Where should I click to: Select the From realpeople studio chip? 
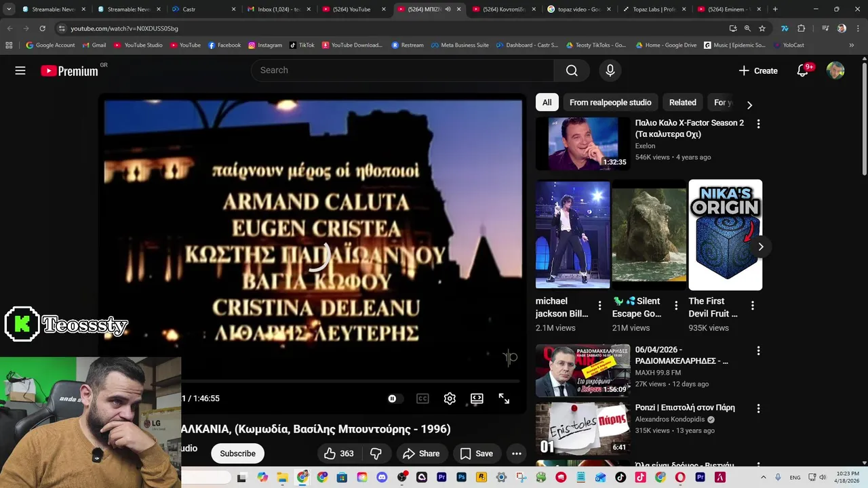pos(610,102)
